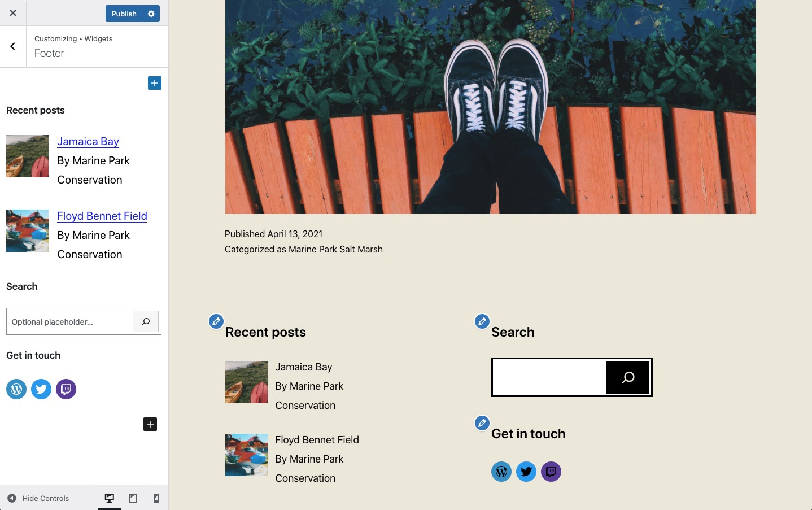Click the pencil icon to edit the Search widget

[482, 321]
